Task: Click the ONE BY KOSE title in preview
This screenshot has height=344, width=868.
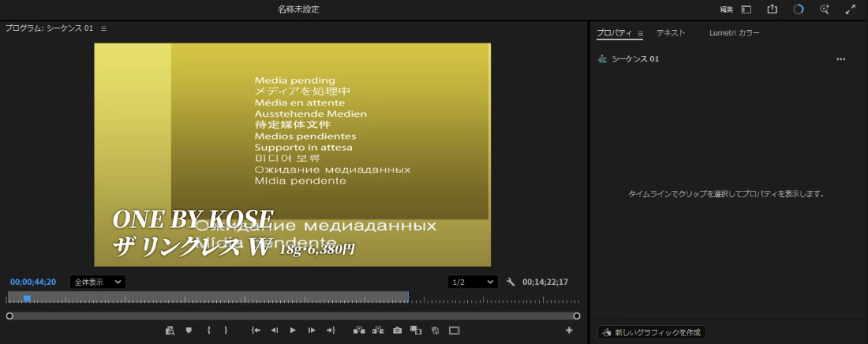Action: [x=193, y=219]
